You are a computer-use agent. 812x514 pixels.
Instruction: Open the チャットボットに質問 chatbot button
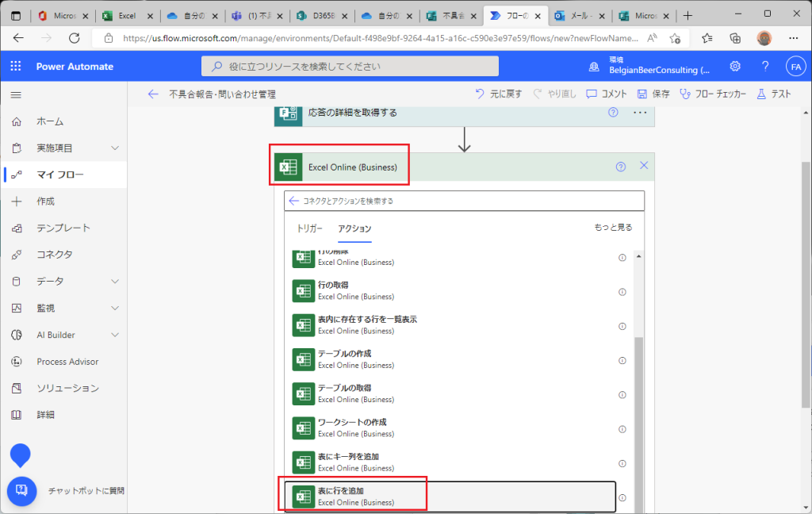click(21, 491)
